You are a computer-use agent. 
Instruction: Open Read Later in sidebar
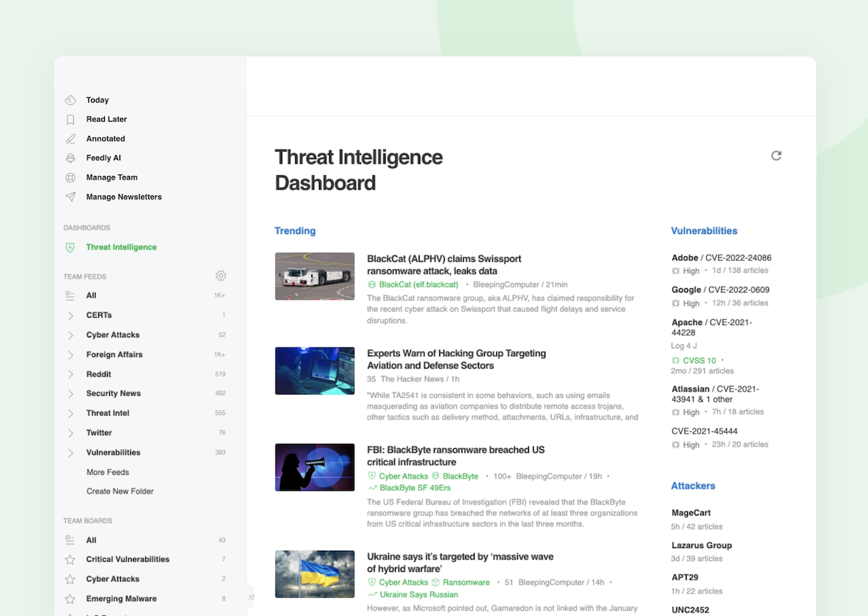pos(106,119)
